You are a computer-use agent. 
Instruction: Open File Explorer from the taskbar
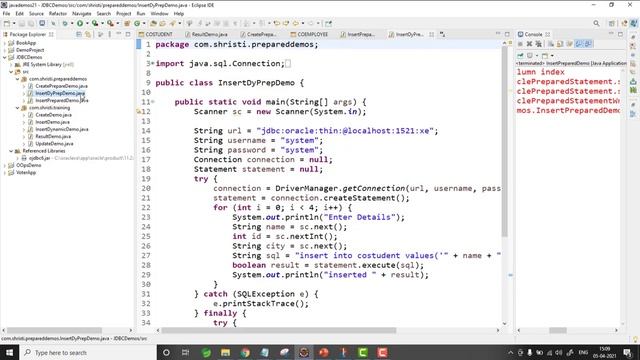[225, 352]
